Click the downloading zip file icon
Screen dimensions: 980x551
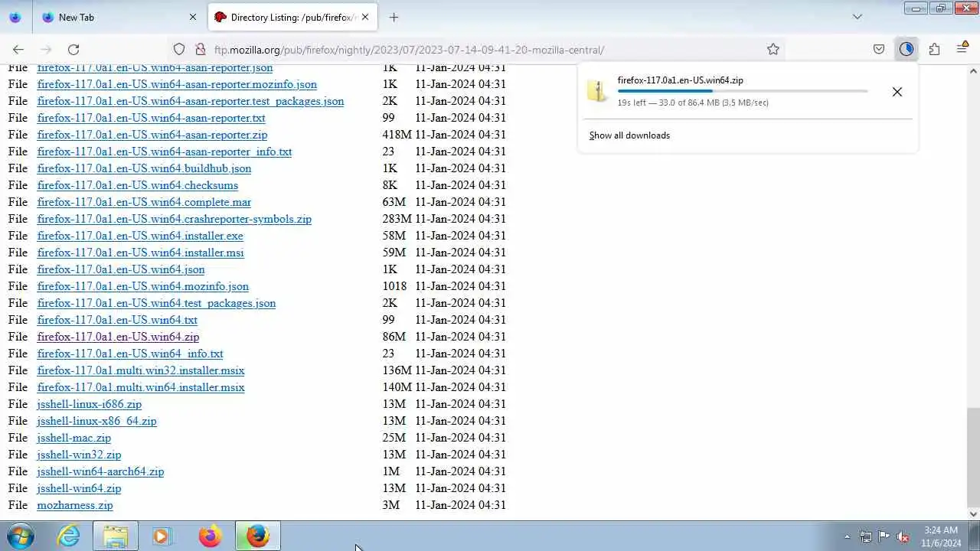pos(598,90)
